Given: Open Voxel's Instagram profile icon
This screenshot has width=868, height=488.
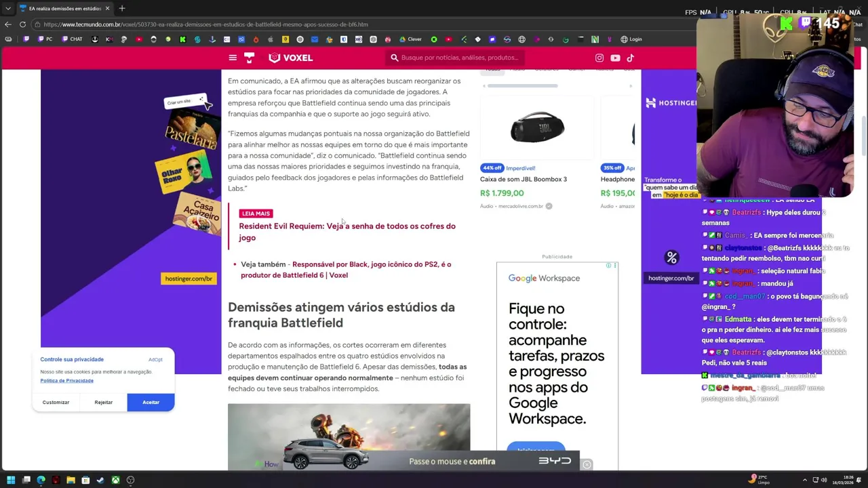Looking at the screenshot, I should coord(599,58).
